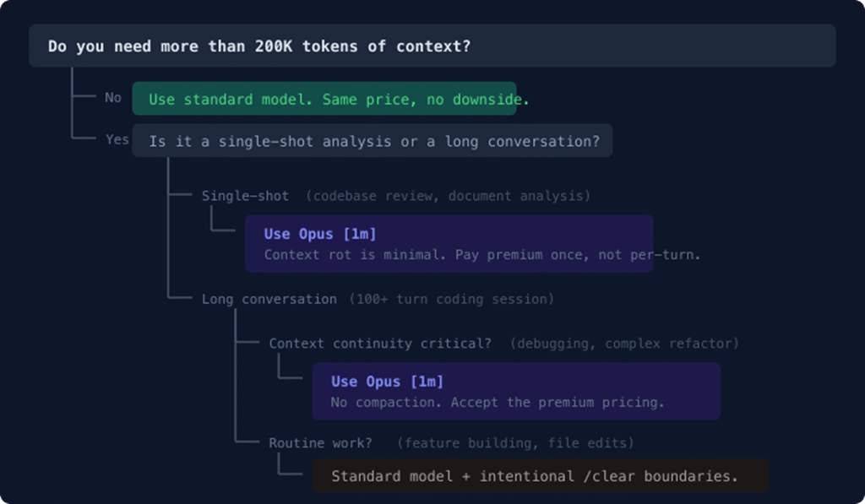Click the 'single-shot analysis or long conversation' question

[373, 141]
